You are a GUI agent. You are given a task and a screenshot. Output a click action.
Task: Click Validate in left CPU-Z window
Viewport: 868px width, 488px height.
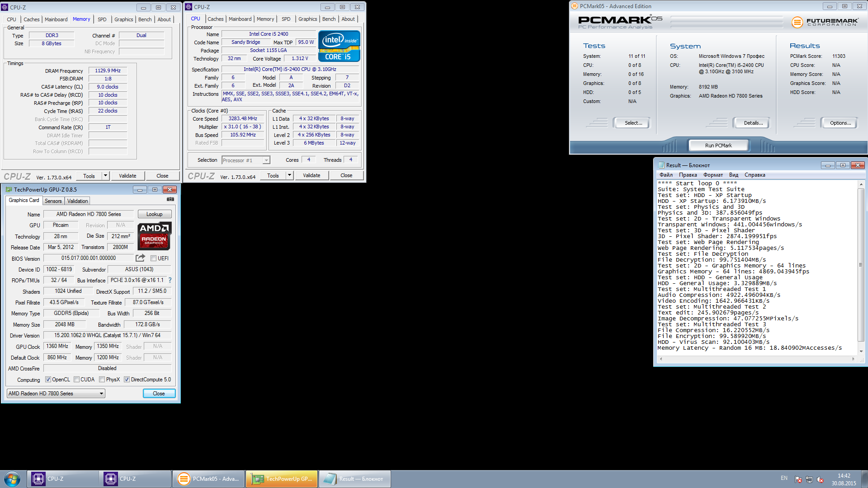point(127,176)
